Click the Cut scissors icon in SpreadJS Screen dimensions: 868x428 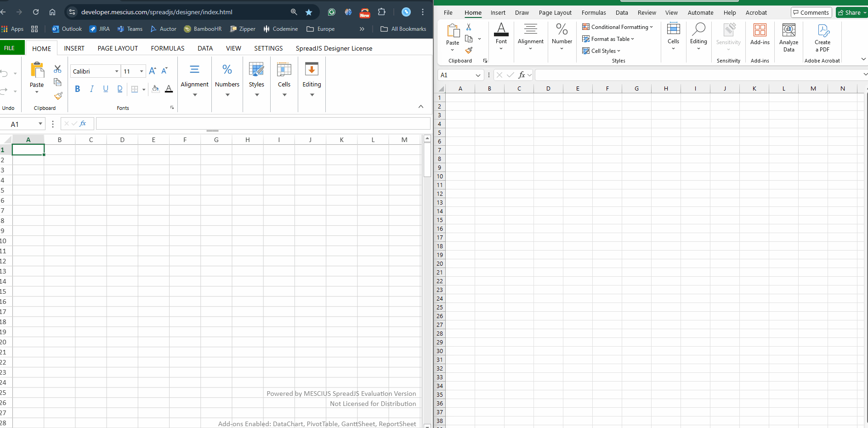coord(57,69)
